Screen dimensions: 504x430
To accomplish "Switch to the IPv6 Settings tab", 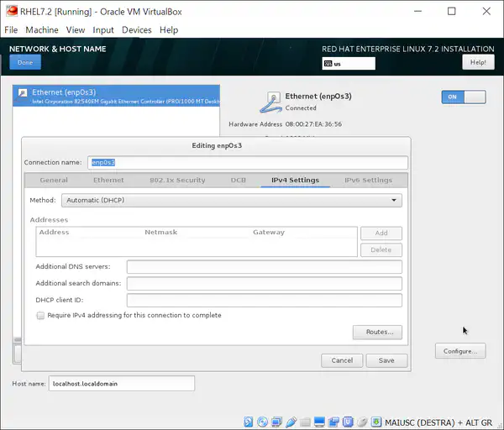I will [x=368, y=180].
